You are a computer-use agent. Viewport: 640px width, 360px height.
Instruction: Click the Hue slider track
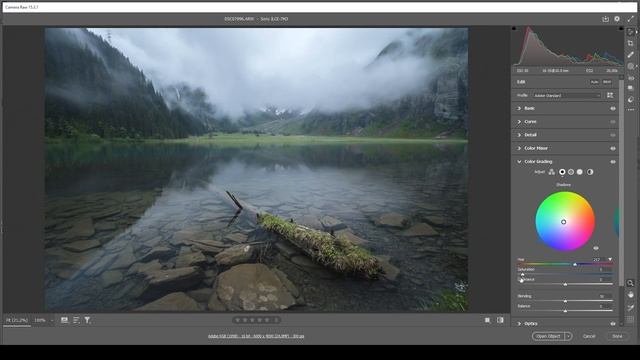pos(565,264)
